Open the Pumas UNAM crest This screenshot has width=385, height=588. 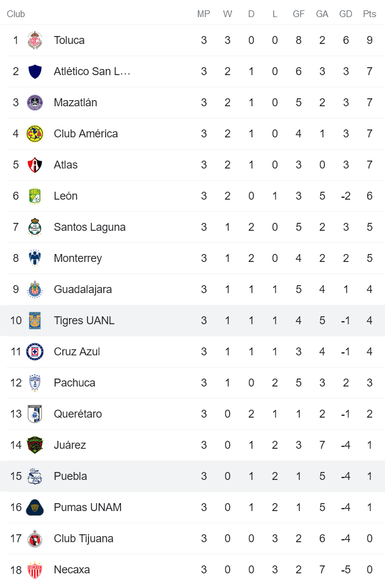tap(35, 507)
